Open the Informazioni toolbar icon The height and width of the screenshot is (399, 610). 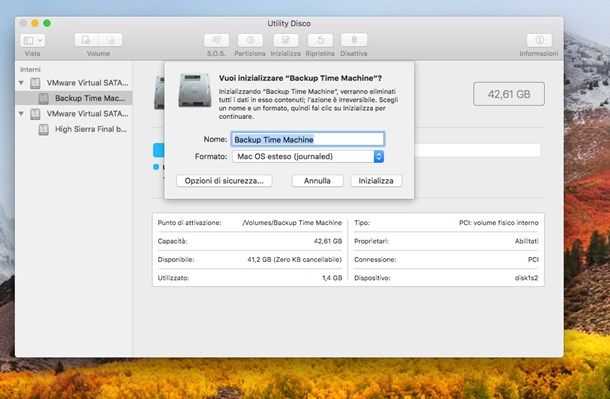[x=539, y=40]
